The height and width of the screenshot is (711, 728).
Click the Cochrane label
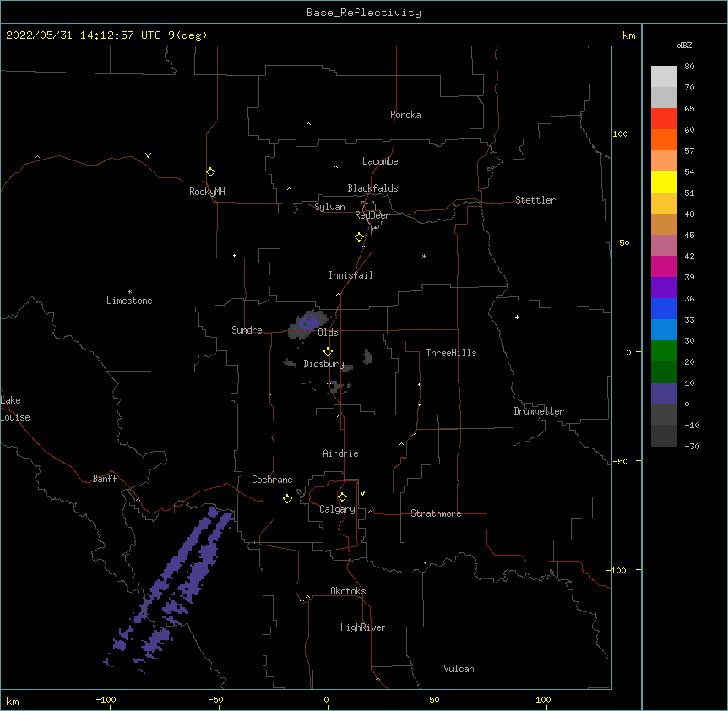click(272, 480)
